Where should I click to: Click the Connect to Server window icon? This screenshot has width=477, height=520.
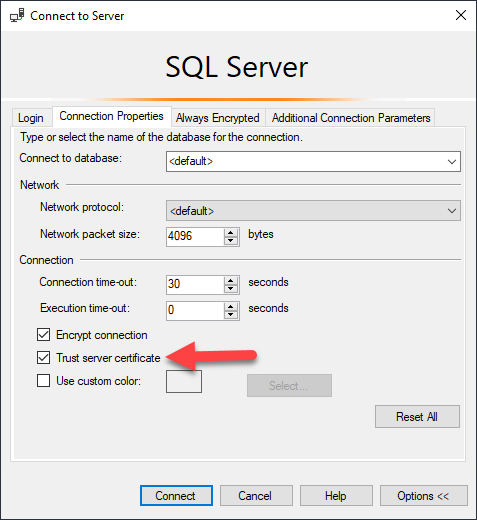click(x=17, y=15)
